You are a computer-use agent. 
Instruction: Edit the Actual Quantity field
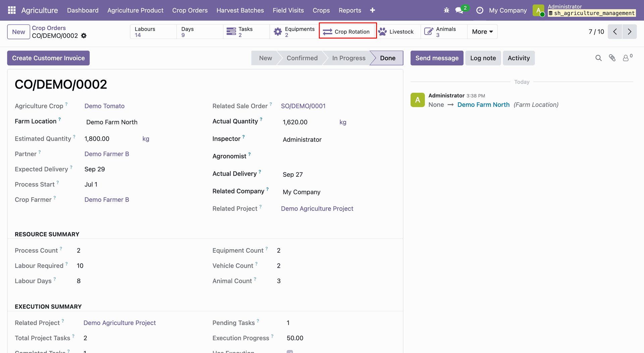[x=309, y=122]
